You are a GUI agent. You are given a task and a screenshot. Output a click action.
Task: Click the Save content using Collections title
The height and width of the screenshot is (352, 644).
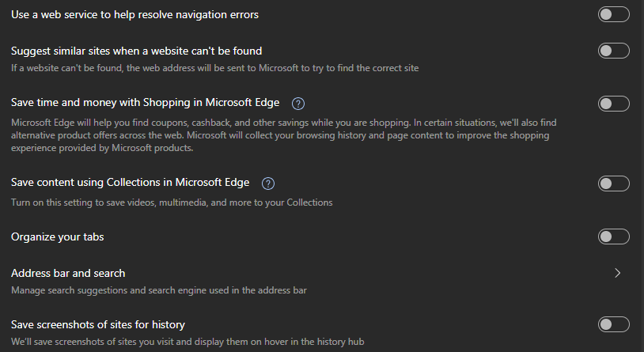tap(130, 183)
